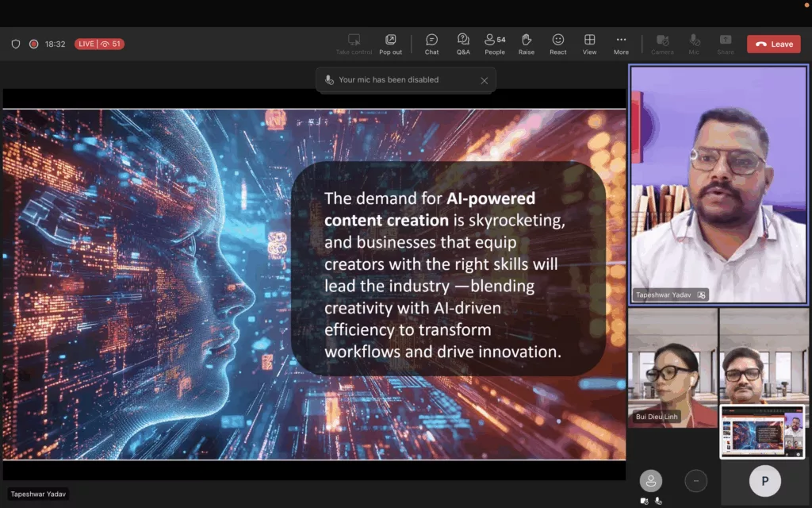
Task: Raise your hand in the meeting
Action: (x=526, y=44)
